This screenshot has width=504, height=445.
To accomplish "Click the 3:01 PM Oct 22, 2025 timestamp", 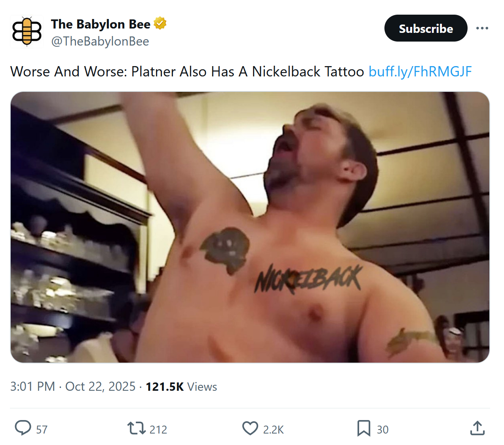I will (73, 386).
